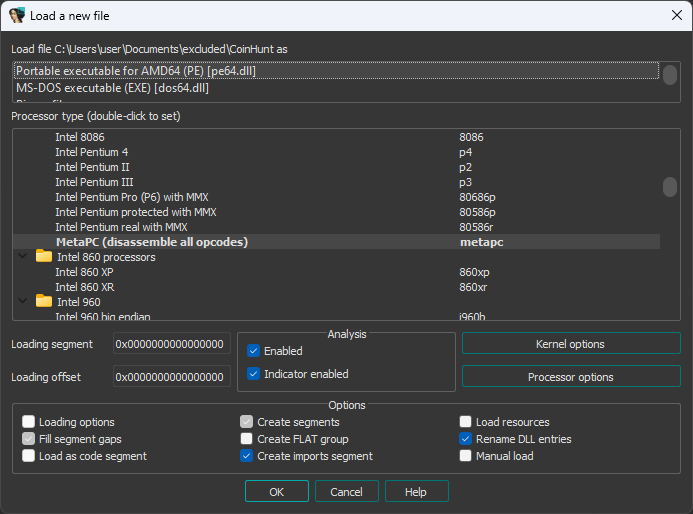Click the processor type list scrollbar thumb
The height and width of the screenshot is (514, 693).
pos(670,187)
